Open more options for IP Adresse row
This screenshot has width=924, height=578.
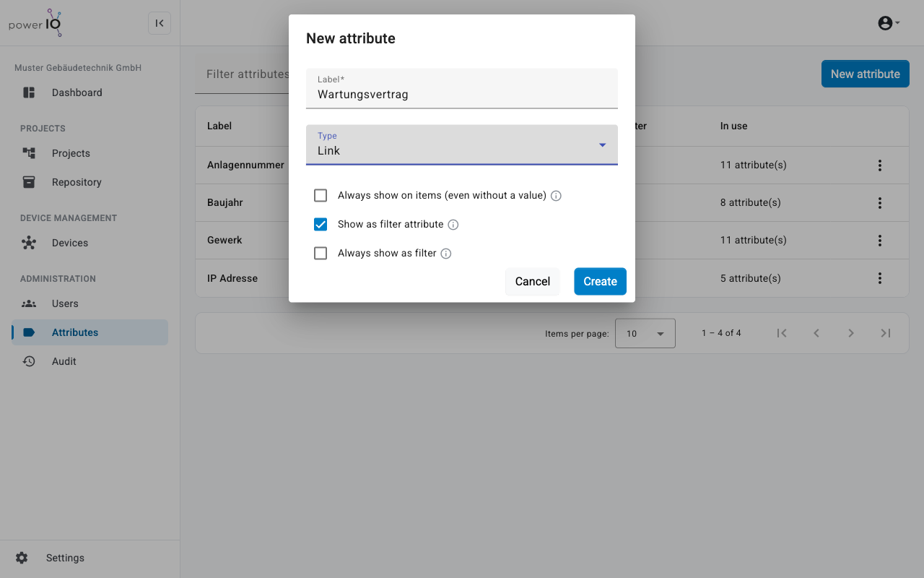tap(880, 278)
